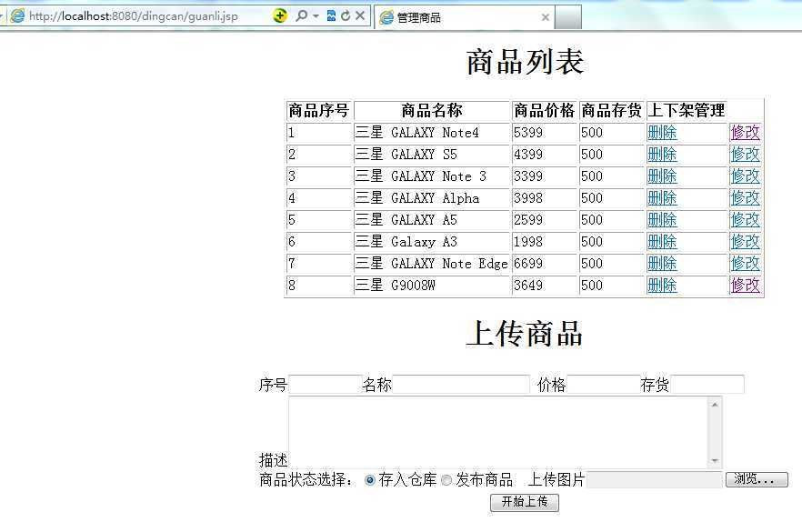The height and width of the screenshot is (532, 802).
Task: Open a new blank tab
Action: point(568,17)
